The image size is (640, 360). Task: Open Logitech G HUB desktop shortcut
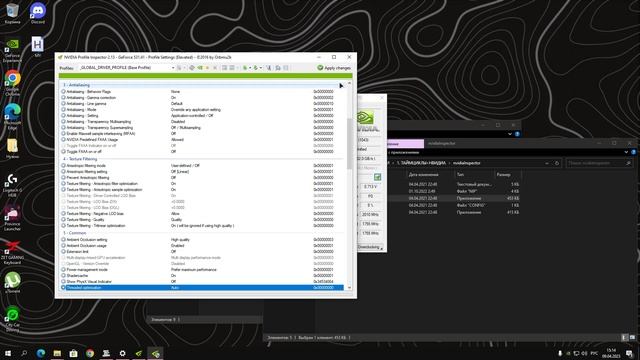coord(12,185)
